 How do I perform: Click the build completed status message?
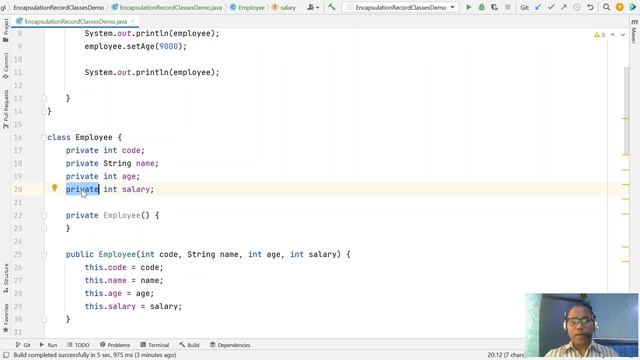(x=95, y=355)
